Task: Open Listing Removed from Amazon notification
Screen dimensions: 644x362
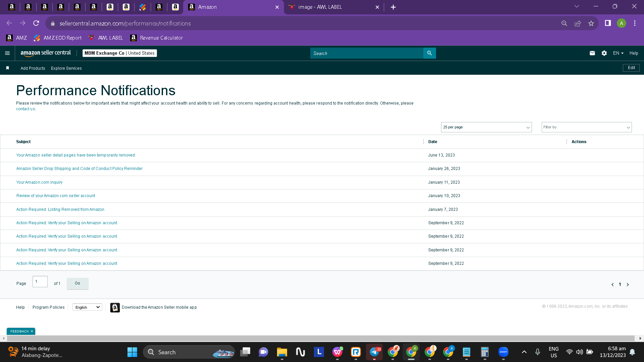Action: point(60,209)
